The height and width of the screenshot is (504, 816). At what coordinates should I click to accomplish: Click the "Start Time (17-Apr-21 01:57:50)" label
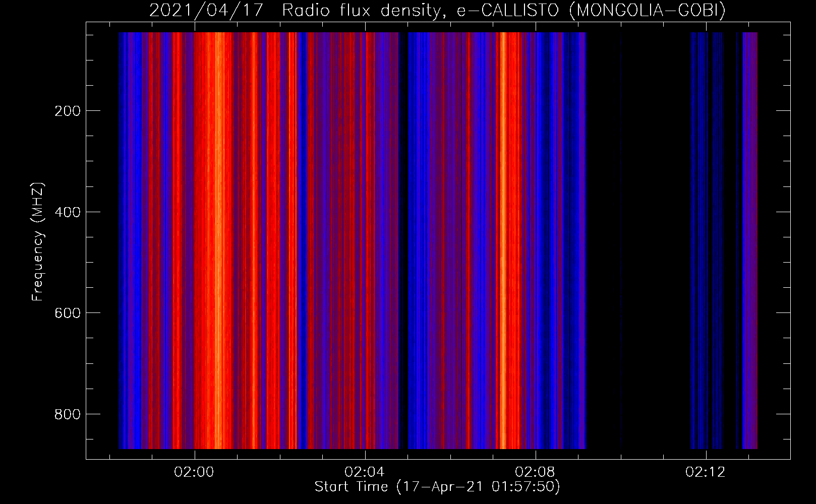[437, 487]
